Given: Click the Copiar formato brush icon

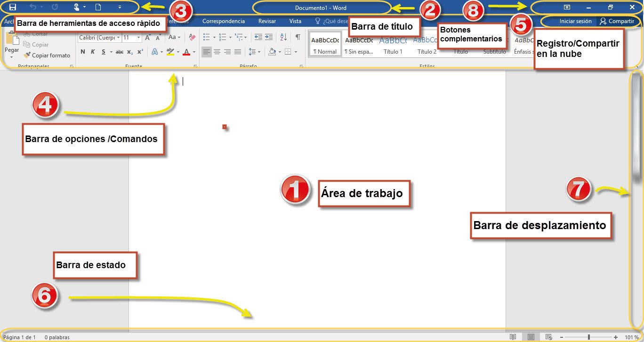Looking at the screenshot, I should [x=26, y=55].
